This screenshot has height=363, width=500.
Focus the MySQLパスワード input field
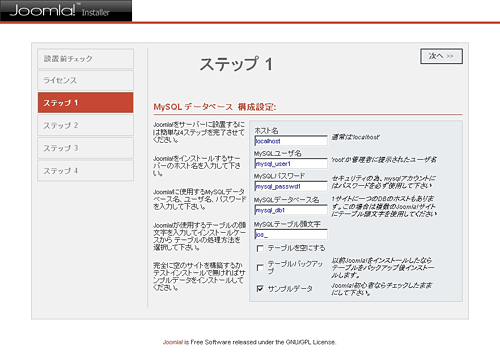(291, 186)
